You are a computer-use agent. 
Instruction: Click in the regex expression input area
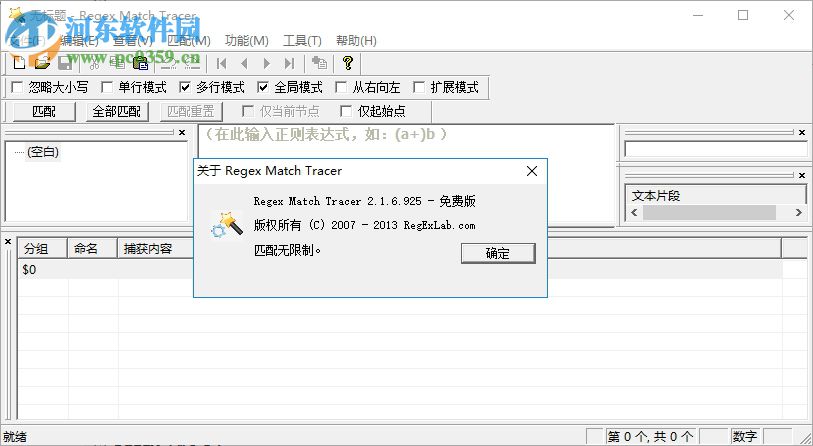coord(405,175)
